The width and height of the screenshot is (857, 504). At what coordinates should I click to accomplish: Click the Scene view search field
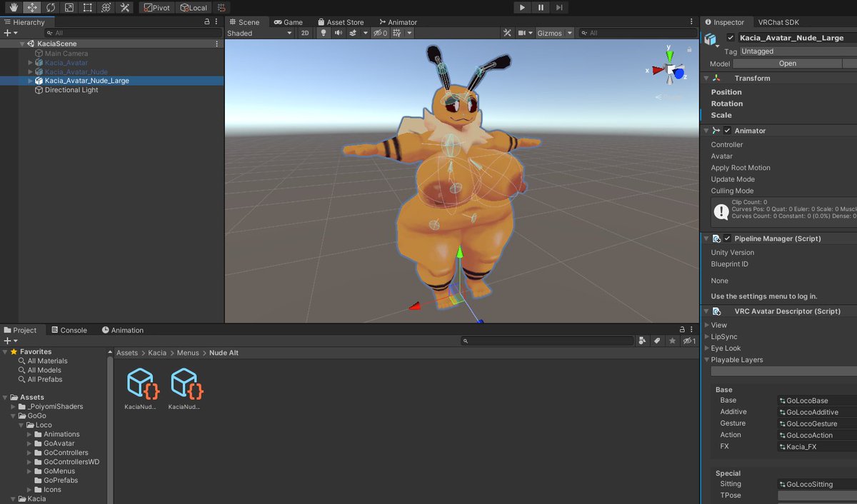pyautogui.click(x=638, y=33)
